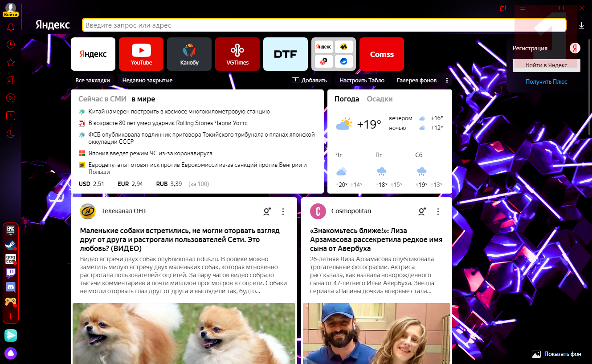592x364 pixels.
Task: Click the Пт weather forecast
Action: 389,170
